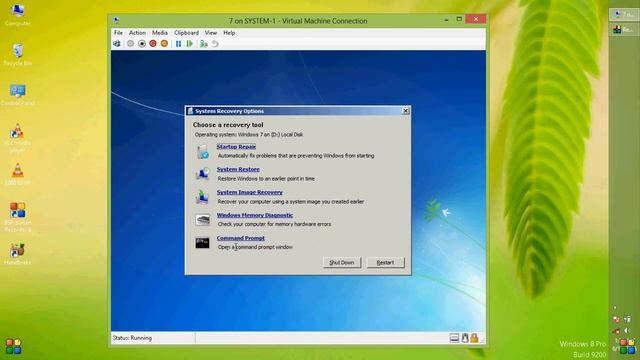Open the Recycle Bin desktop icon
This screenshot has height=360, width=640.
[x=18, y=54]
